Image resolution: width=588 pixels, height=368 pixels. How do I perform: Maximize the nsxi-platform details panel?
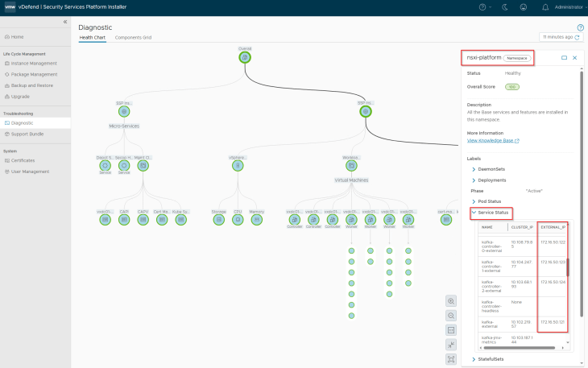pos(564,58)
